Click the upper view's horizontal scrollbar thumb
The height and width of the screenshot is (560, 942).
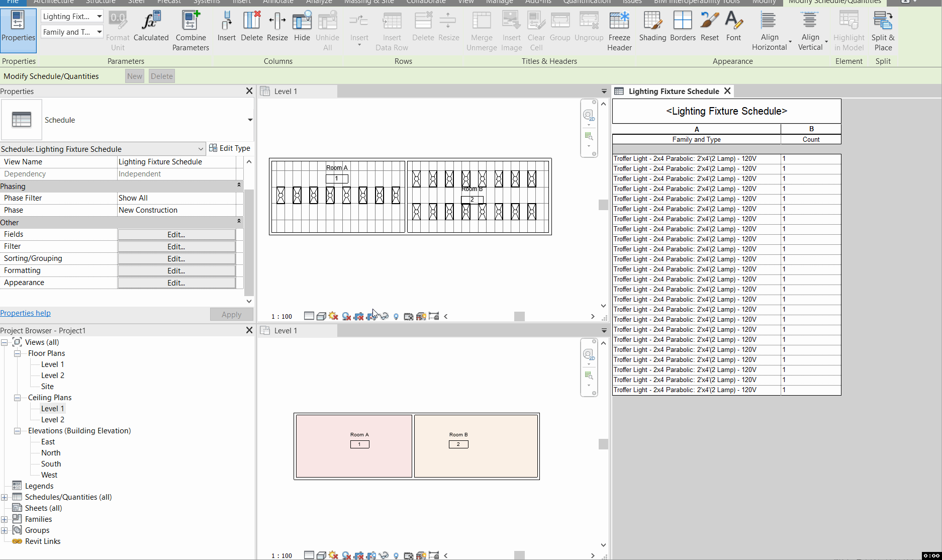(519, 316)
